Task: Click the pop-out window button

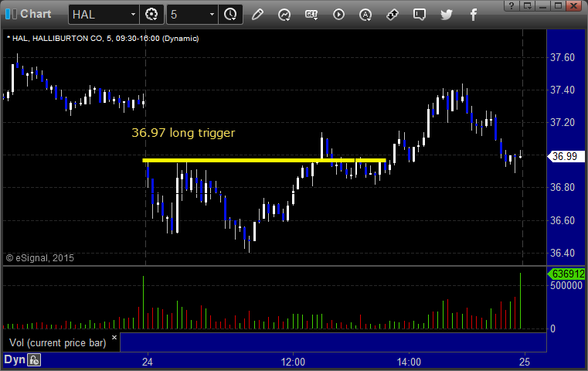Action: pyautogui.click(x=528, y=5)
